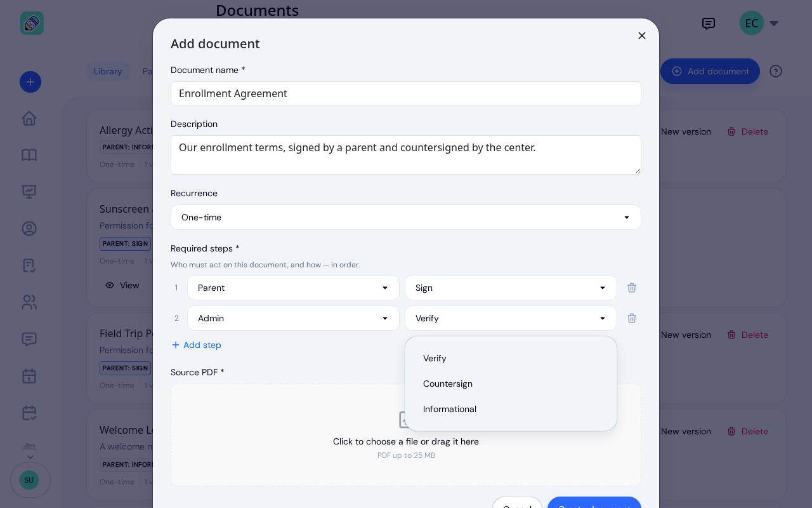Open the Admin role dropdown in step 2
This screenshot has height=508, width=812.
tap(293, 318)
